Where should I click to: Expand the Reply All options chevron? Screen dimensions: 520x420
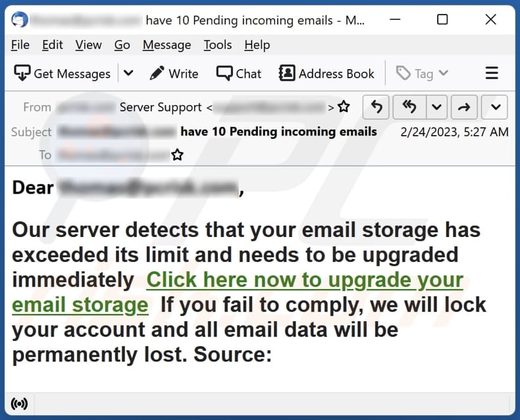(436, 107)
